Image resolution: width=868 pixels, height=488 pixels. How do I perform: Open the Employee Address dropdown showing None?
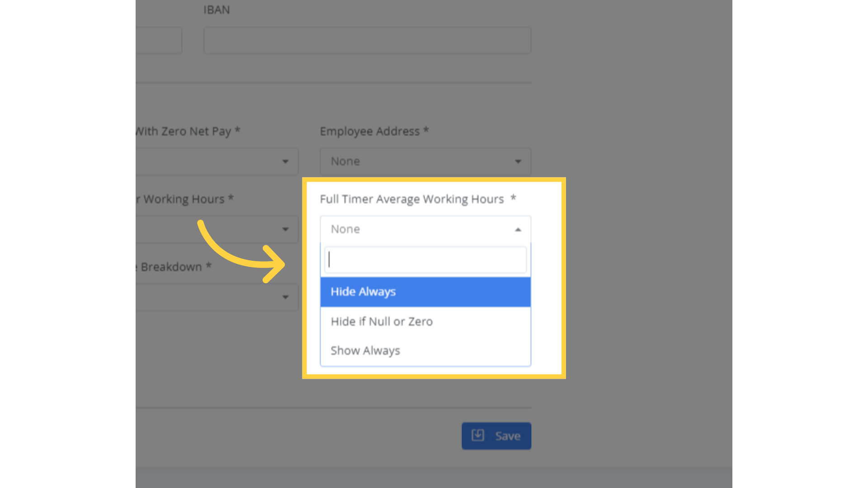pos(425,161)
